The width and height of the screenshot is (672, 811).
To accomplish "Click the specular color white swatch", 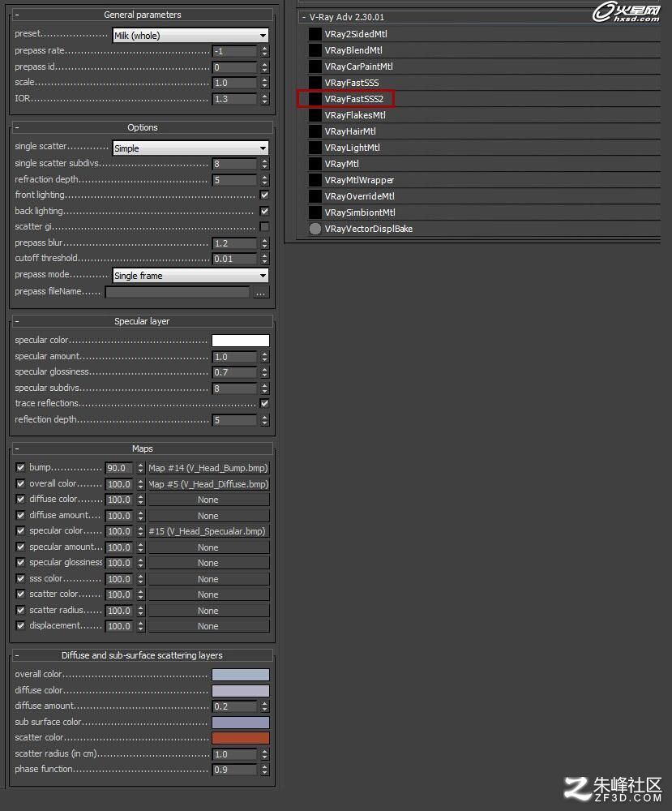I will (241, 341).
